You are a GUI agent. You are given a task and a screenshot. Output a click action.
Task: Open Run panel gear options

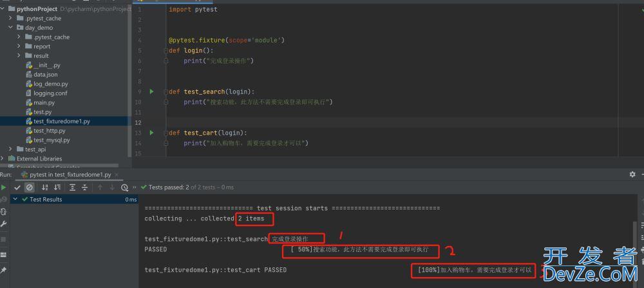coord(632,174)
